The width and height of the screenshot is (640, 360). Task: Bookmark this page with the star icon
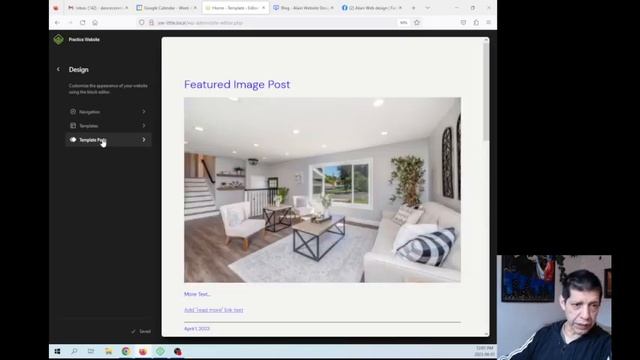tap(417, 22)
